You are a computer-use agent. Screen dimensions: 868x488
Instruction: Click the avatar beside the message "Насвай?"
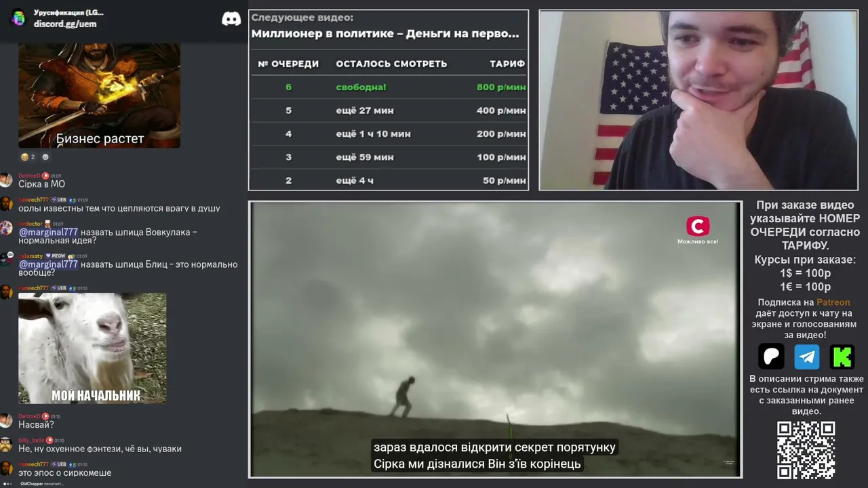[x=6, y=420]
